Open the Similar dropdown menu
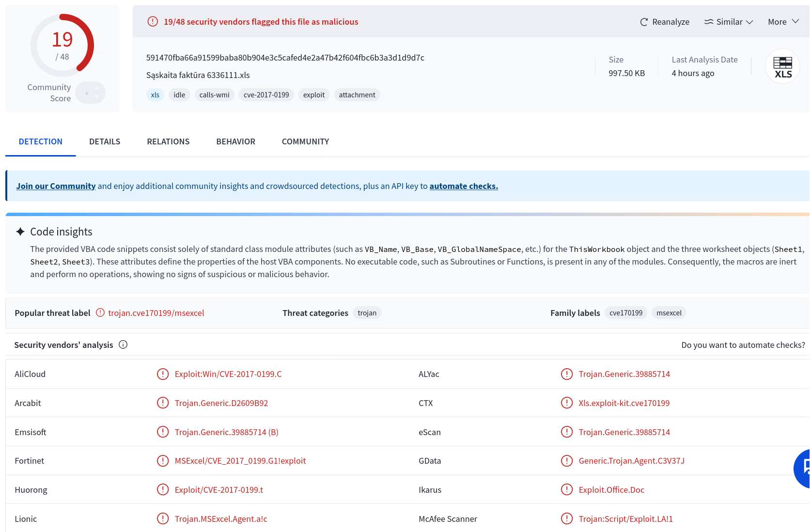Image resolution: width=810 pixels, height=532 pixels. (729, 22)
